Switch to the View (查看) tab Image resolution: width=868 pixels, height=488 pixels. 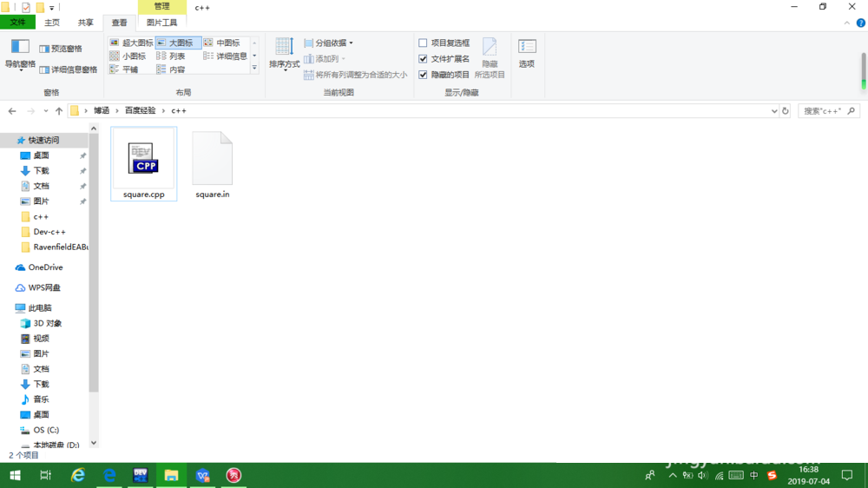[119, 23]
